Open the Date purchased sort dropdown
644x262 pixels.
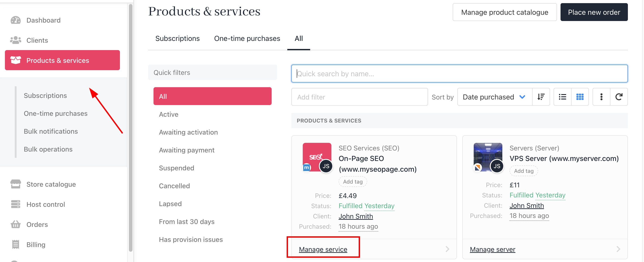495,97
